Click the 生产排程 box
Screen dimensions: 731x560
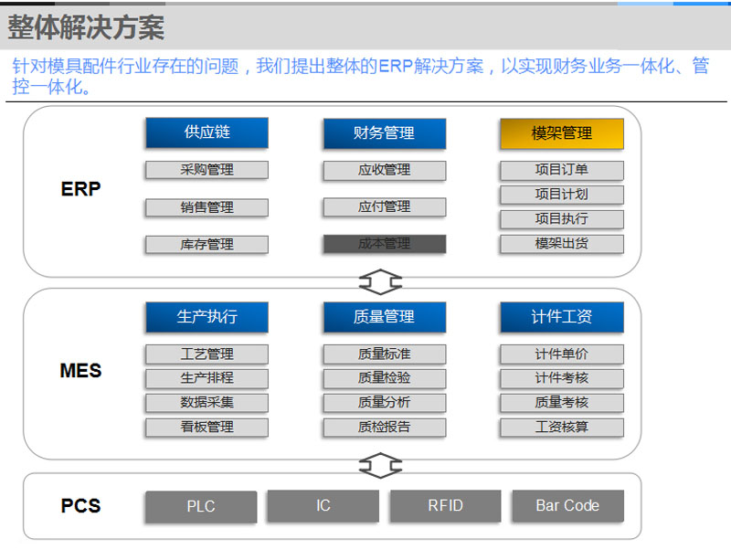coord(207,378)
